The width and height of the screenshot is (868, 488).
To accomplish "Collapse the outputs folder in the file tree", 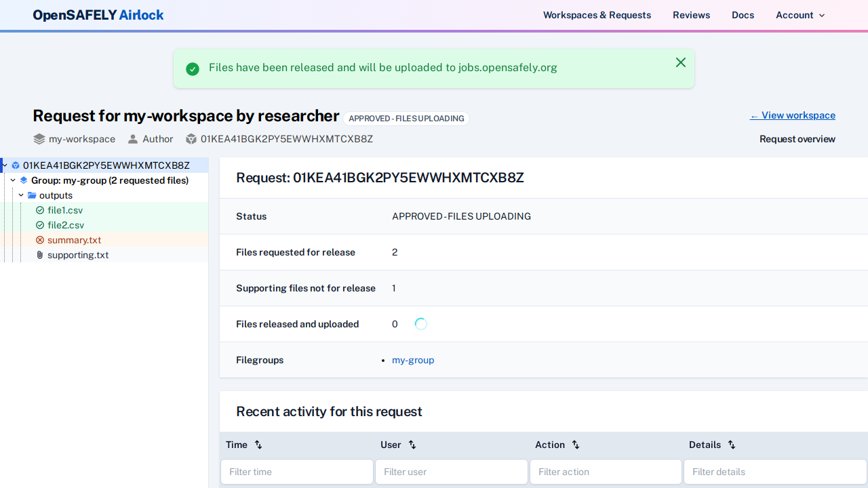I will pos(21,195).
